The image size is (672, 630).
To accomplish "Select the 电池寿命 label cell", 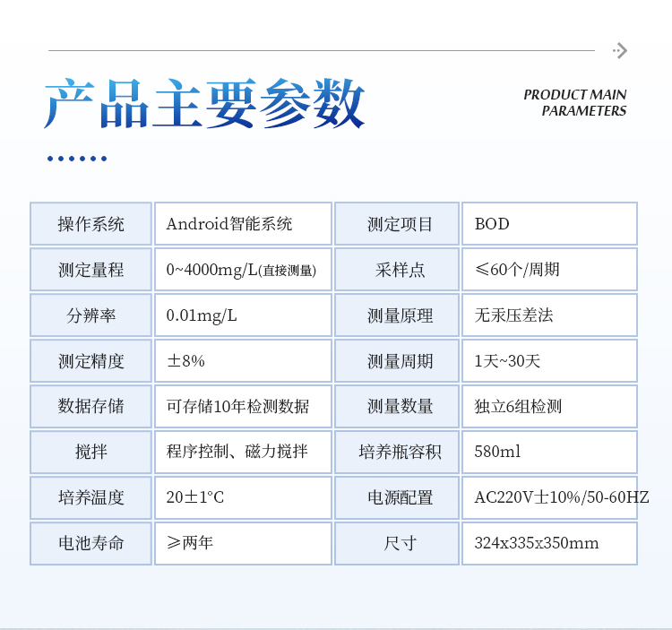I will 90,543.
